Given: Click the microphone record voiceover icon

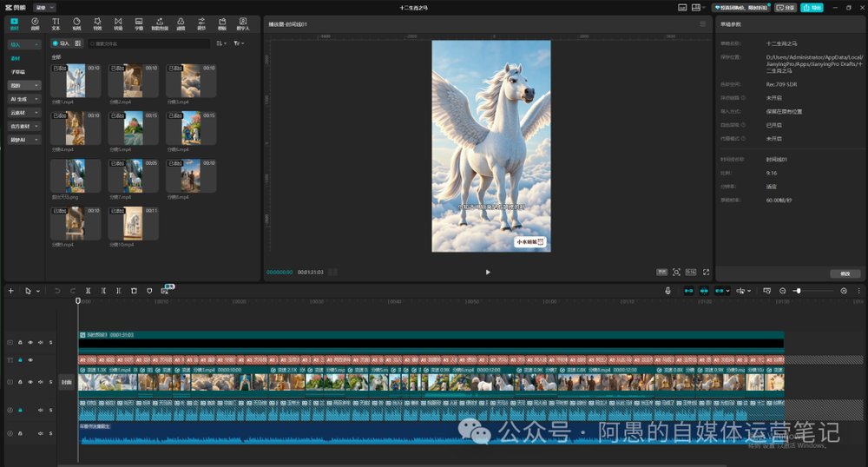Looking at the screenshot, I should 667,291.
